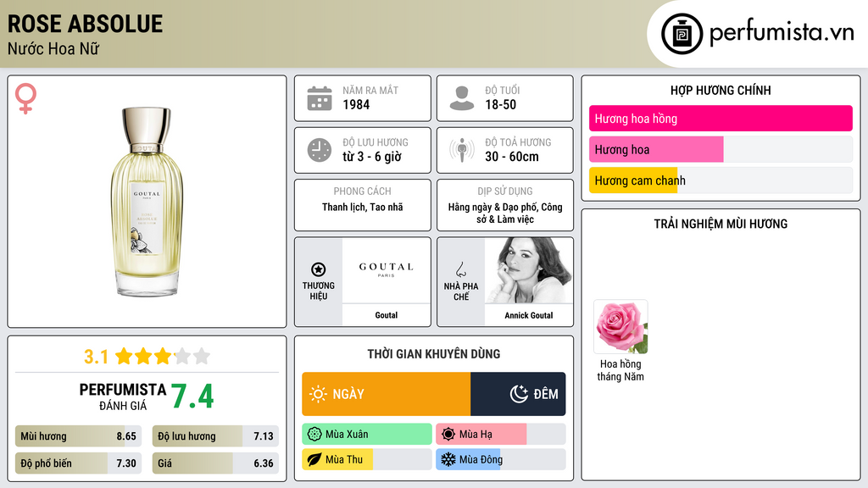Screen dimensions: 868x488
Task: Click the Độ lưu hương 7.13 score bar
Action: 215,436
